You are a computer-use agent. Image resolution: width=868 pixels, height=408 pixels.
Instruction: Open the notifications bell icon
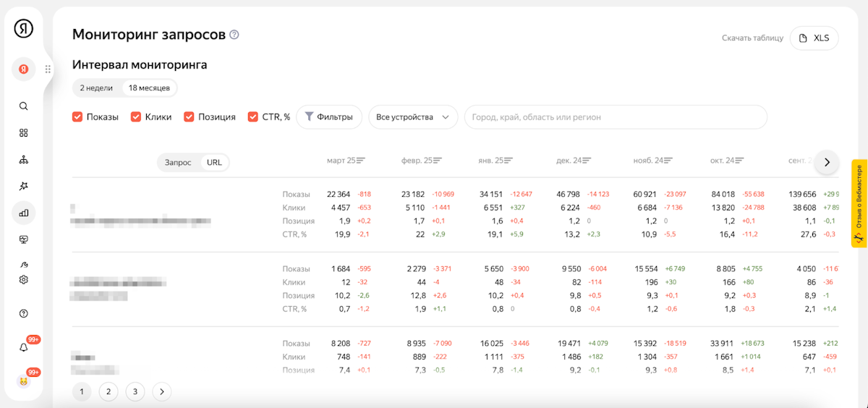tap(23, 347)
